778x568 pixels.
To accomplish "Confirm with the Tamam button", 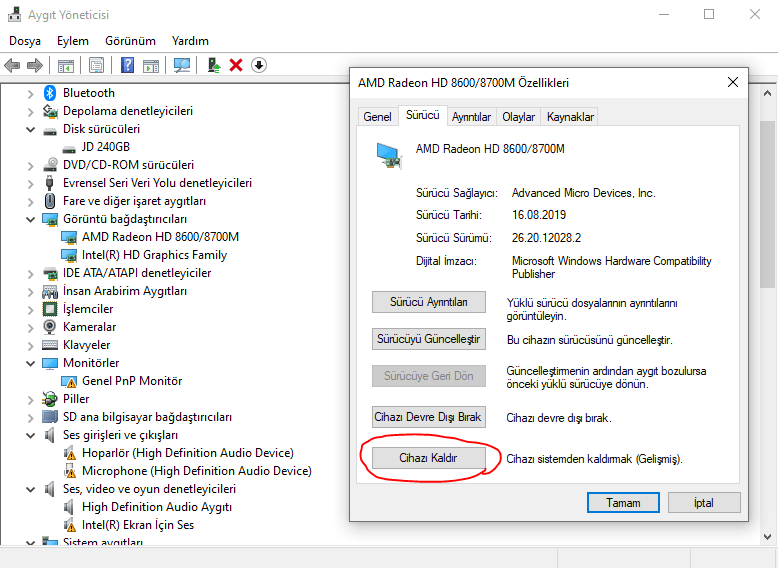I will point(623,503).
